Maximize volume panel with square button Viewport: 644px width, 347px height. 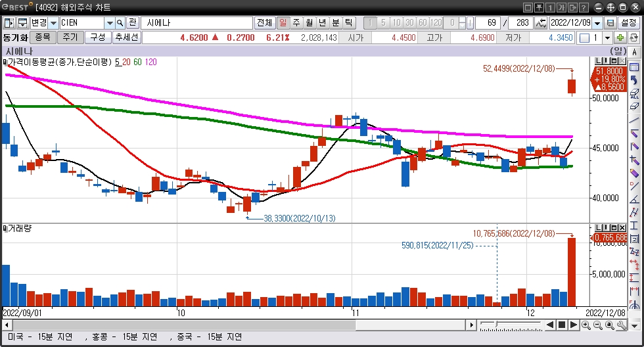click(614, 227)
